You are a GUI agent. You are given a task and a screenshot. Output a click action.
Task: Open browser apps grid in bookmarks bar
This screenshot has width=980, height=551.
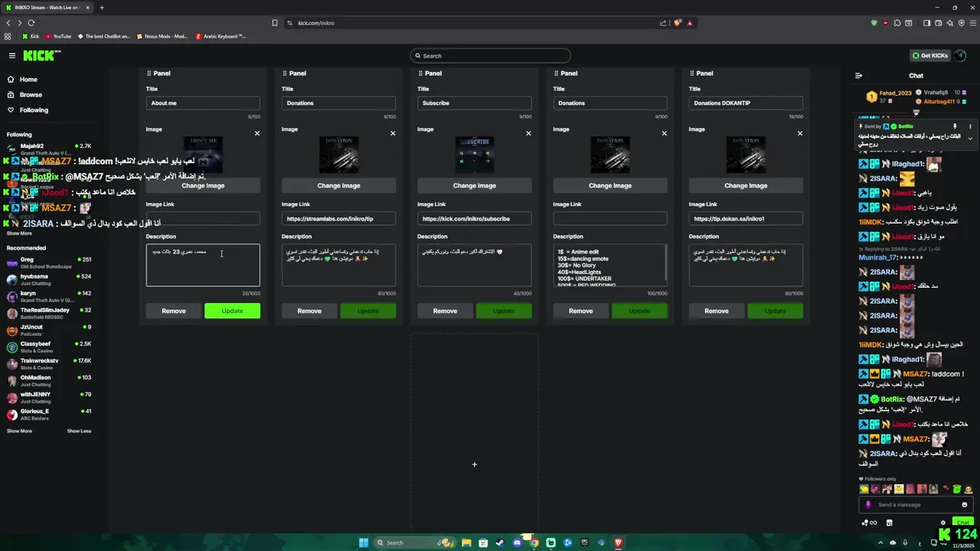click(8, 36)
